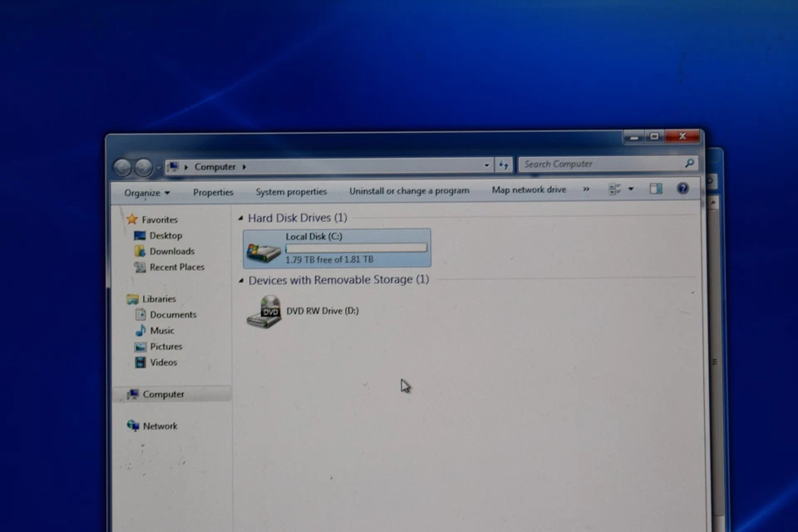Open System properties
The image size is (798, 532).
point(291,191)
